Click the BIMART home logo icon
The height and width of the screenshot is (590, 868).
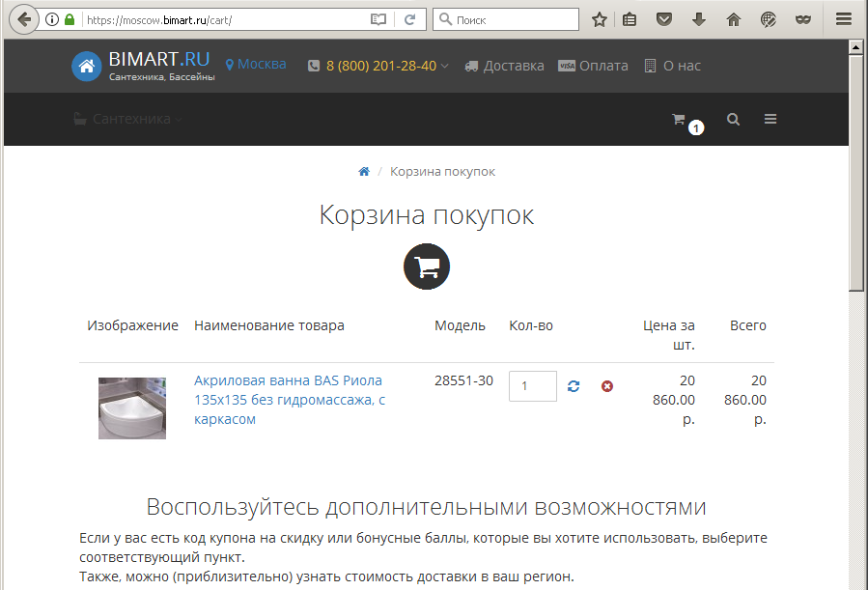(x=87, y=66)
